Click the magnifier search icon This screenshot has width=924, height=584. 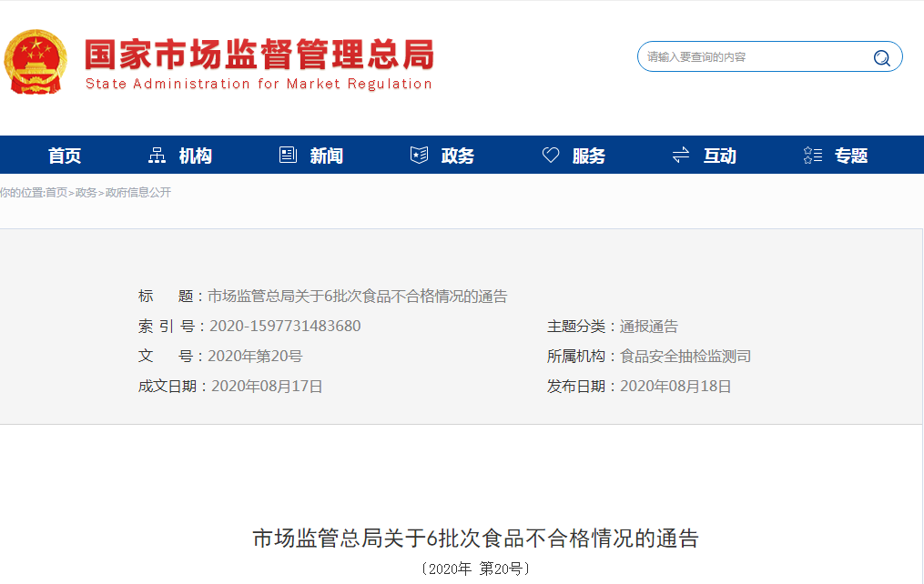coord(881,57)
